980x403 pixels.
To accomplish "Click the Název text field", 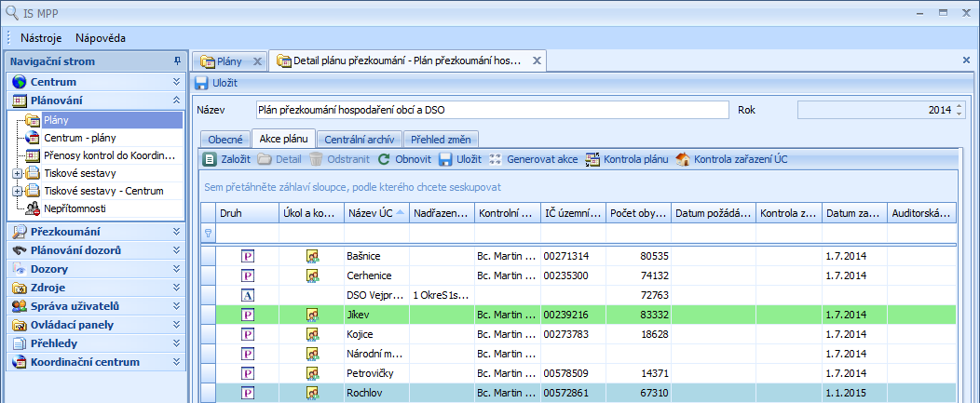I will pos(493,110).
